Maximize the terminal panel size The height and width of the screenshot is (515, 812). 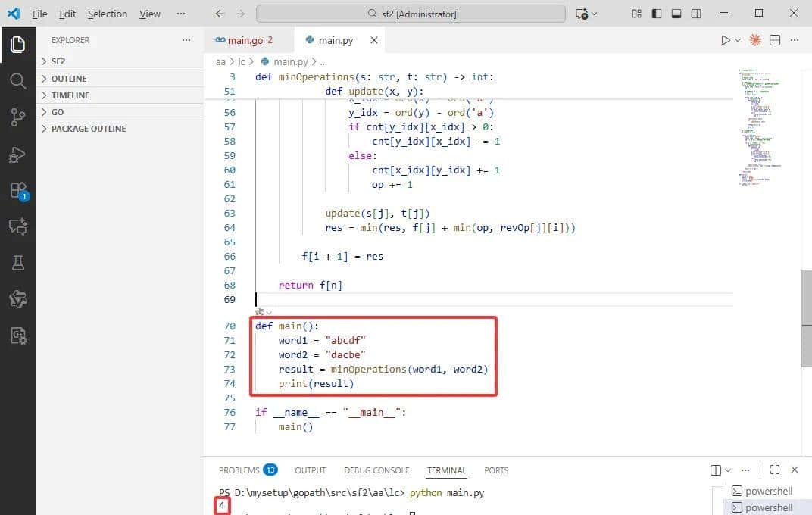tap(774, 470)
